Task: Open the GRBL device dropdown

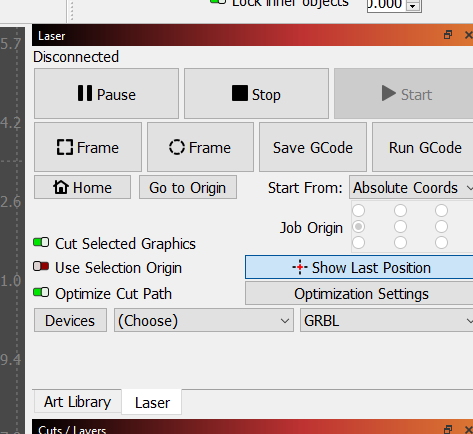Action: coord(386,320)
